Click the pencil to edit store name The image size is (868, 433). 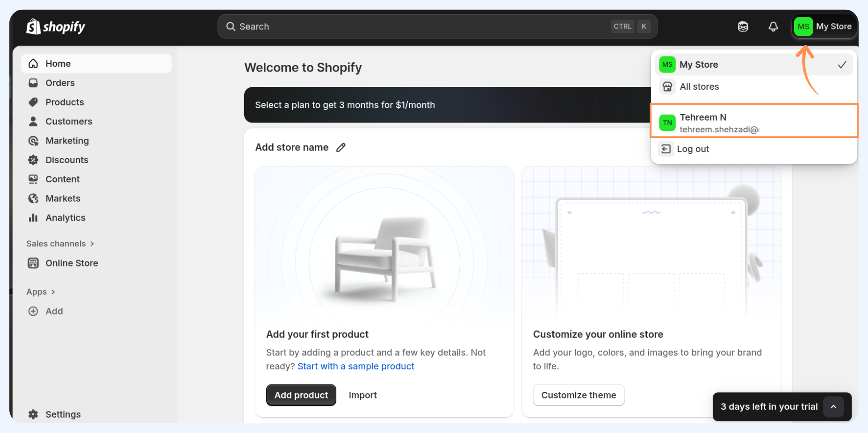(x=341, y=147)
